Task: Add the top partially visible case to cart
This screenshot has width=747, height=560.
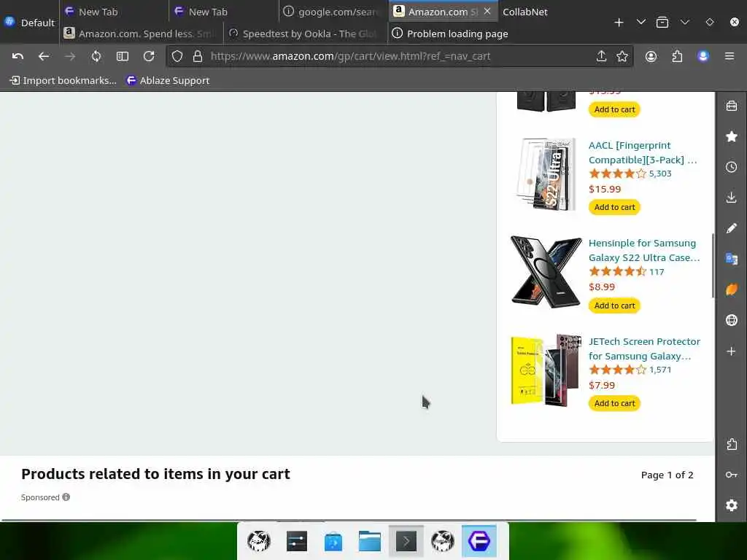Action: coord(614,109)
